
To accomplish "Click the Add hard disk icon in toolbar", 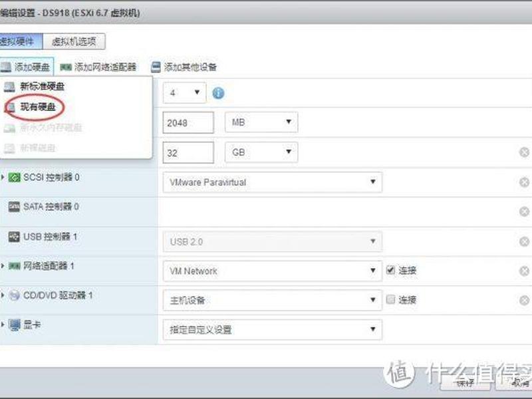I will tap(6, 67).
